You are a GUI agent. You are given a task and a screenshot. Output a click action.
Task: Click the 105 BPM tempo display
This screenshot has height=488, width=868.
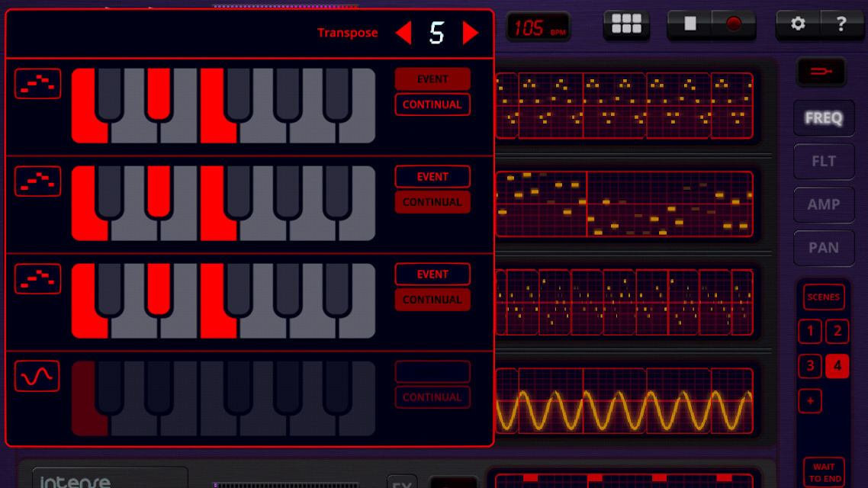[538, 27]
